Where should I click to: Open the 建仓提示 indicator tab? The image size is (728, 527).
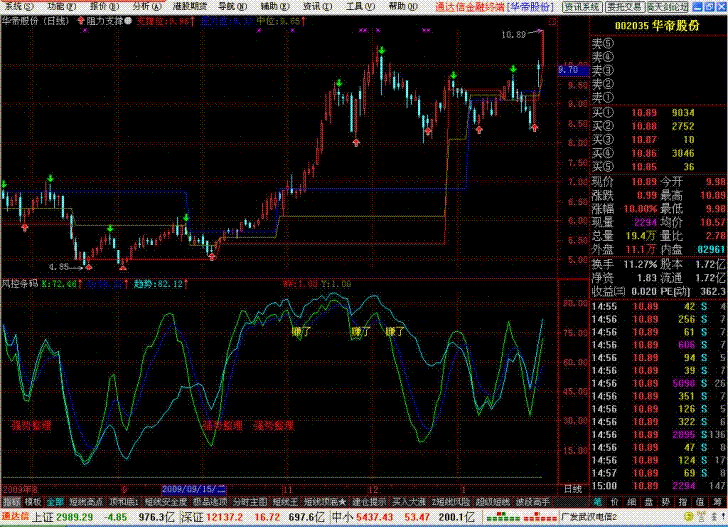click(x=369, y=500)
